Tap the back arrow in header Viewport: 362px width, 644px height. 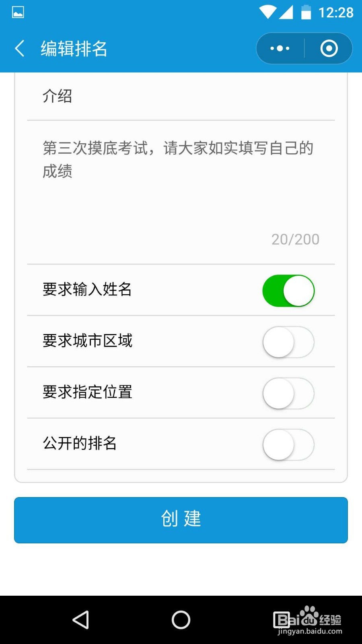point(20,48)
